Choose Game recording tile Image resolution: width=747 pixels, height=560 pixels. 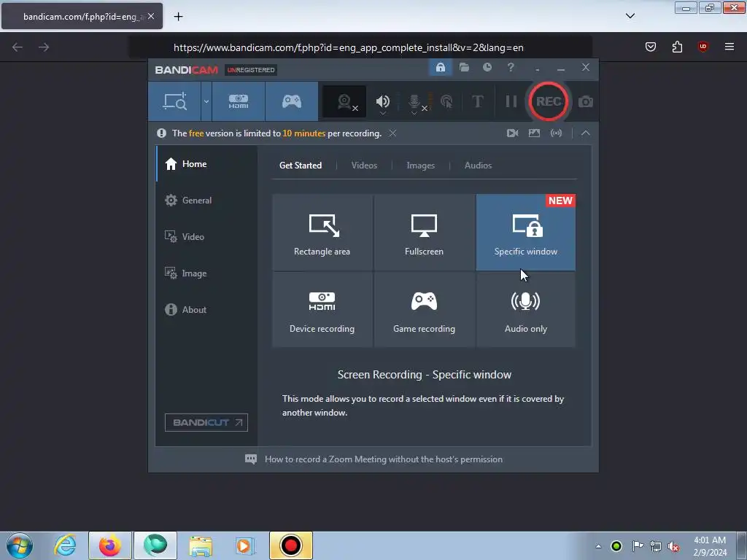click(424, 309)
